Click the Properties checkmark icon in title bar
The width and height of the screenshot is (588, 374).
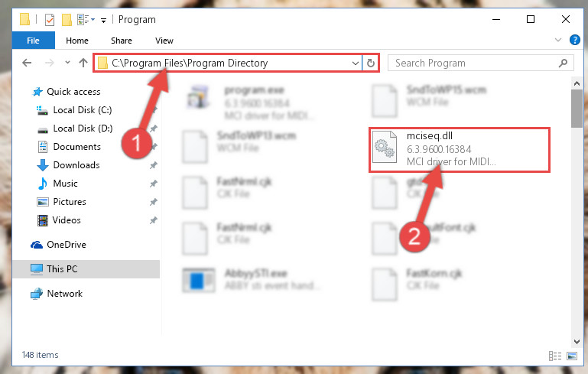point(50,20)
